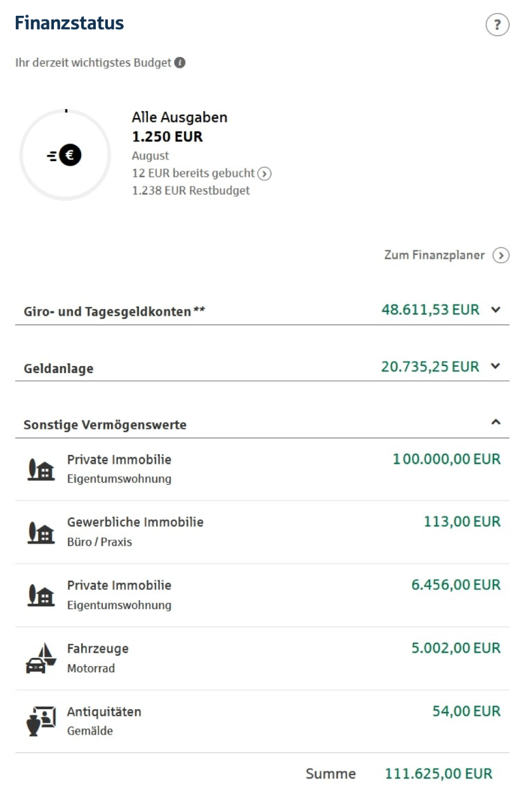Select Antiquitäten Gemälde asset row
This screenshot has height=812, width=524.
point(262,721)
